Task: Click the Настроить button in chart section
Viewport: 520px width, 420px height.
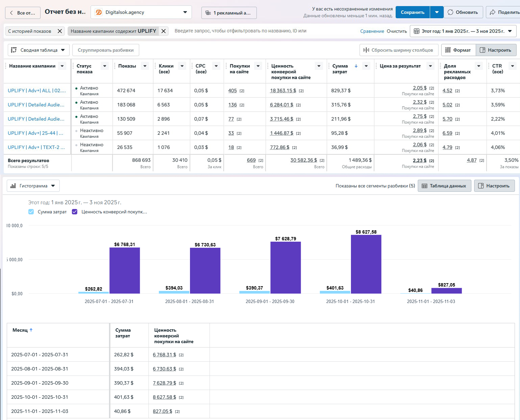Action: pos(494,186)
